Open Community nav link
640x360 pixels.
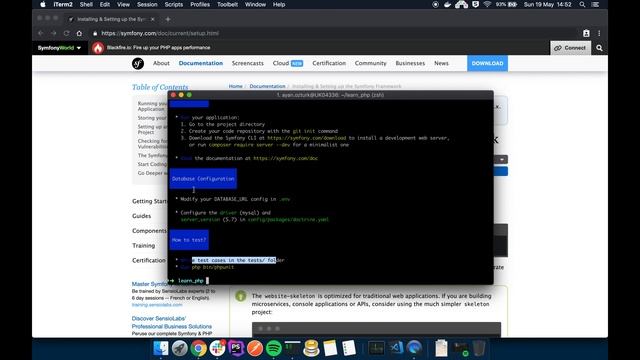(x=371, y=63)
